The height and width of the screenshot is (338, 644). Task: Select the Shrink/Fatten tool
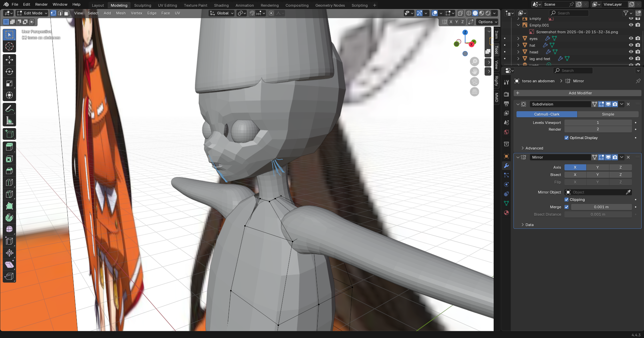pos(9,253)
